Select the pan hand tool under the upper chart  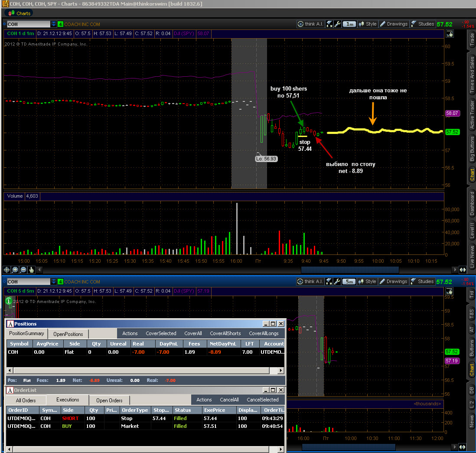click(31, 269)
